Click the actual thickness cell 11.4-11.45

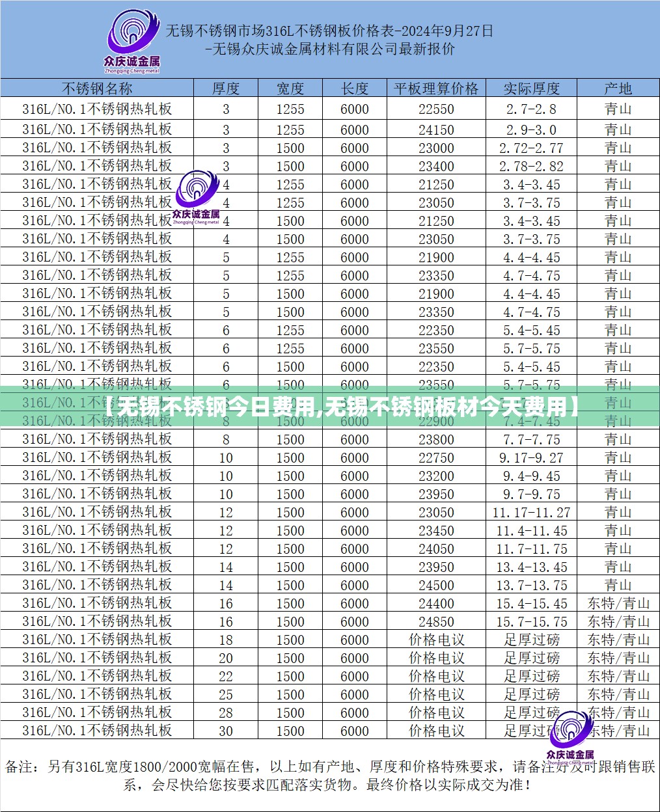pyautogui.click(x=531, y=530)
